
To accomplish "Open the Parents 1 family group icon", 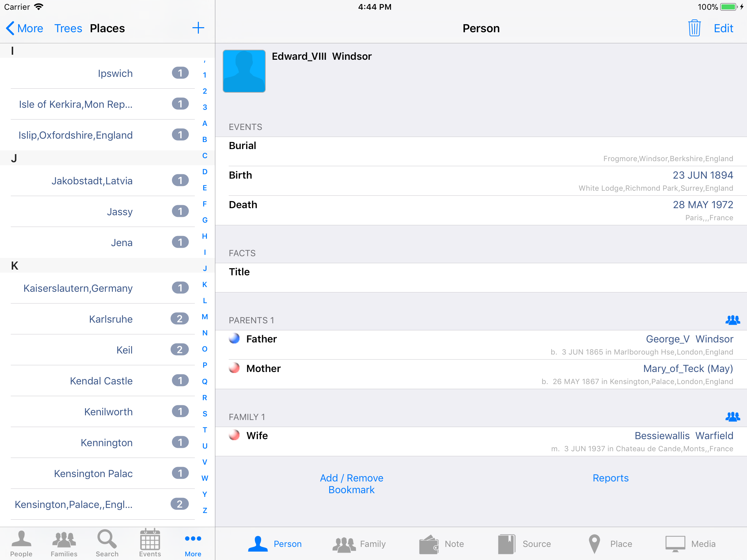I will tap(732, 320).
